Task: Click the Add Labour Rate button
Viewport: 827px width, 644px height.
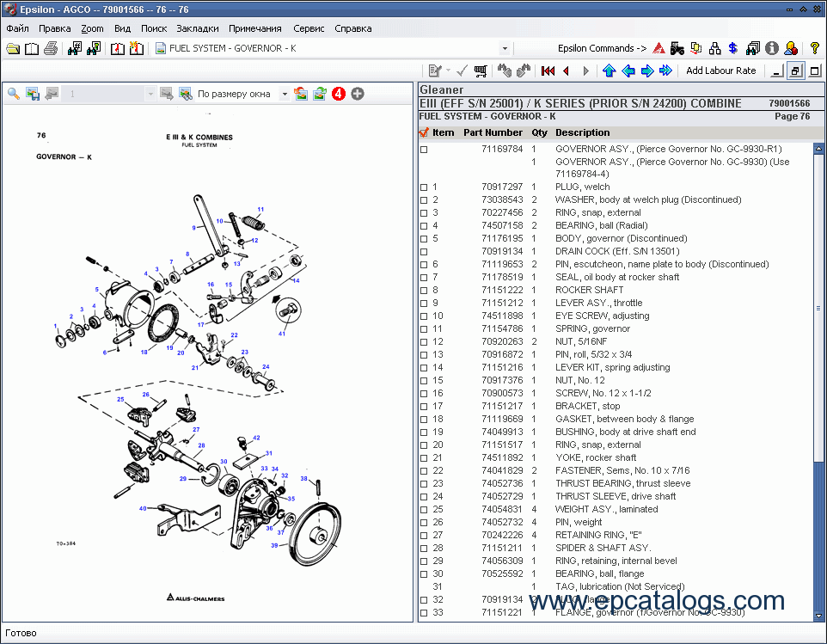Action: coord(720,71)
